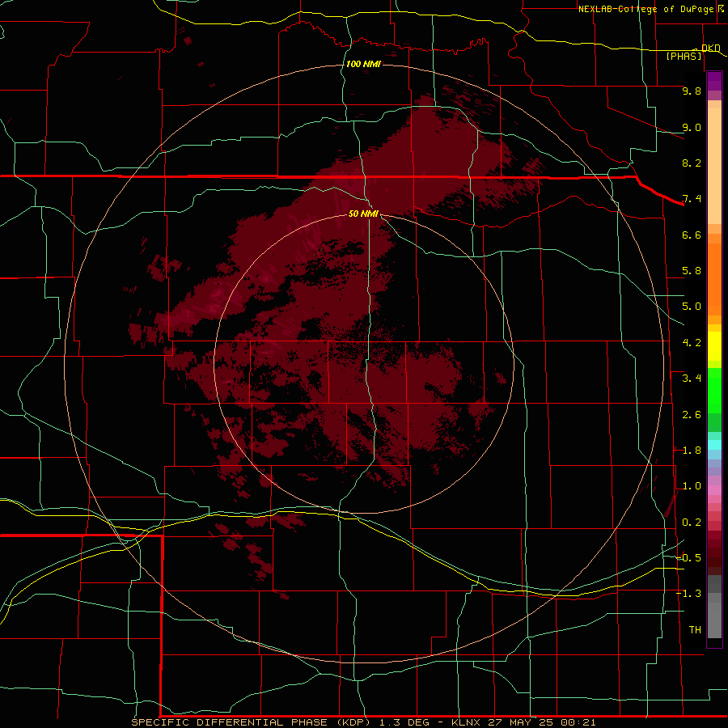728x728 pixels.
Task: Click the 5.8 value on color scale
Action: [x=692, y=271]
